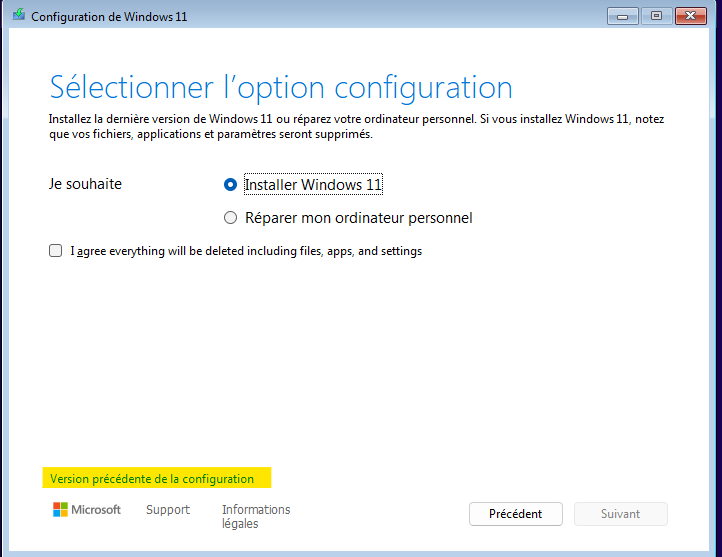Open Version précédente de la configuration link
This screenshot has width=722, height=557.
pyautogui.click(x=152, y=479)
